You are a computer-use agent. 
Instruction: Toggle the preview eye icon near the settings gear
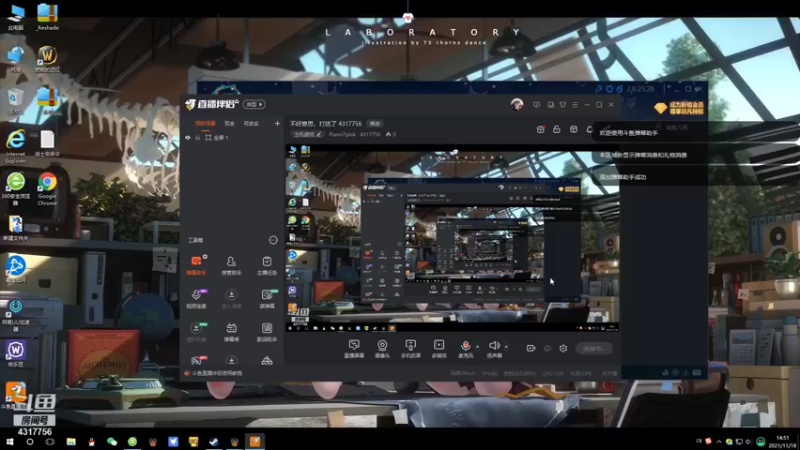pos(547,348)
